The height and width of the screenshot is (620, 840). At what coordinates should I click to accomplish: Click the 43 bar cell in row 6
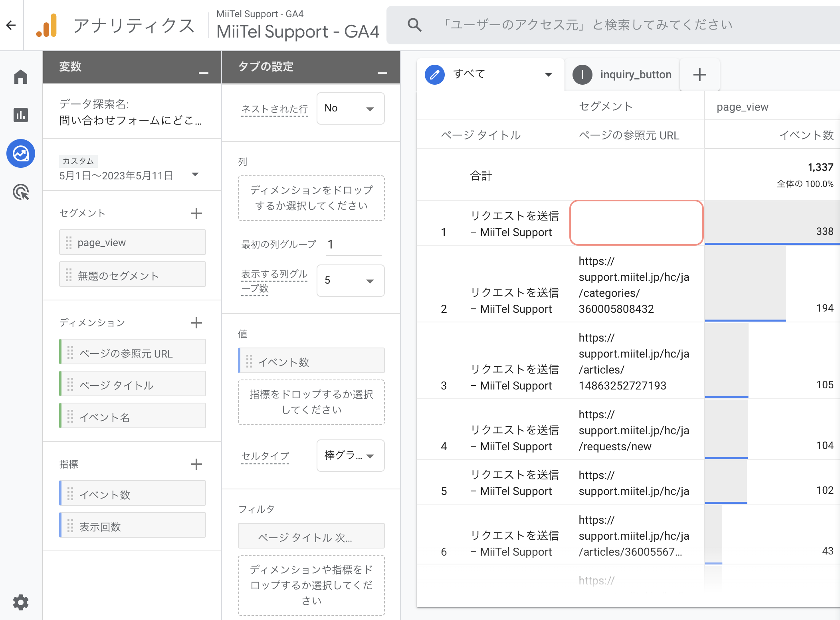(772, 535)
